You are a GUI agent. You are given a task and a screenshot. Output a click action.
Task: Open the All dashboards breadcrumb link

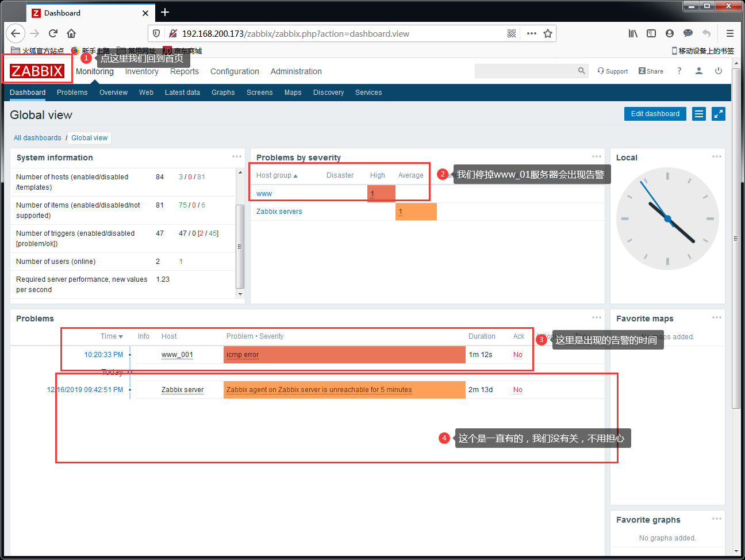tap(37, 138)
